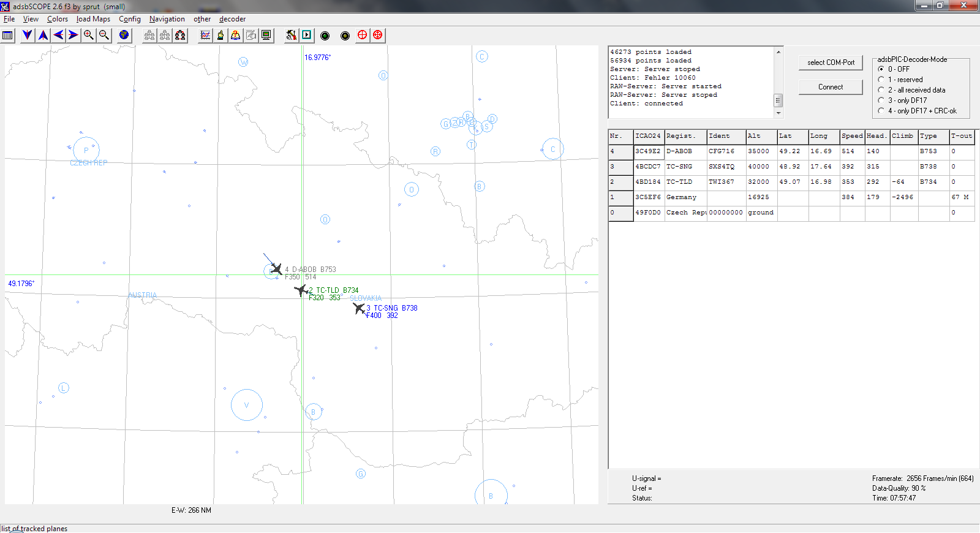
Task: Click the play-arrow box icon
Action: pos(307,36)
